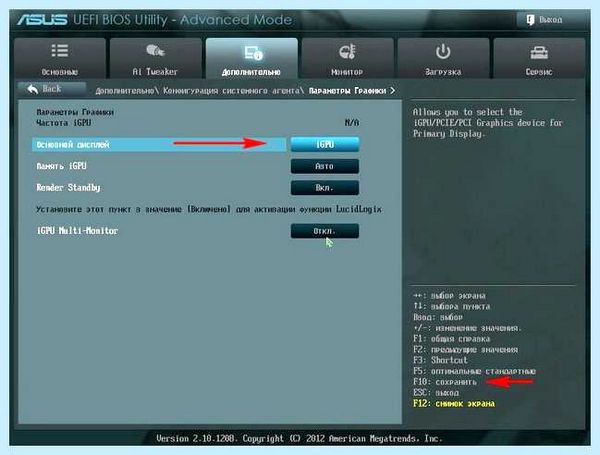Click the Ввод: выбор hint
This screenshot has width=600, height=455.
click(x=438, y=317)
